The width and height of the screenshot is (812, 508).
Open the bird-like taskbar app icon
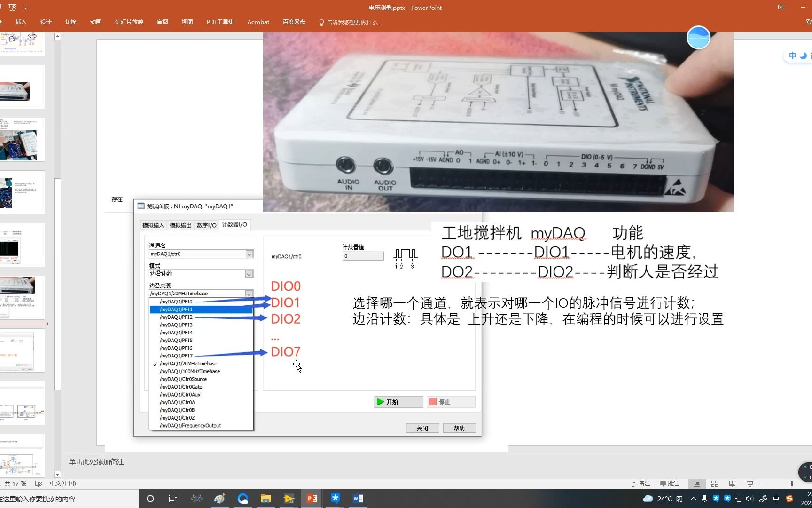pos(197,499)
